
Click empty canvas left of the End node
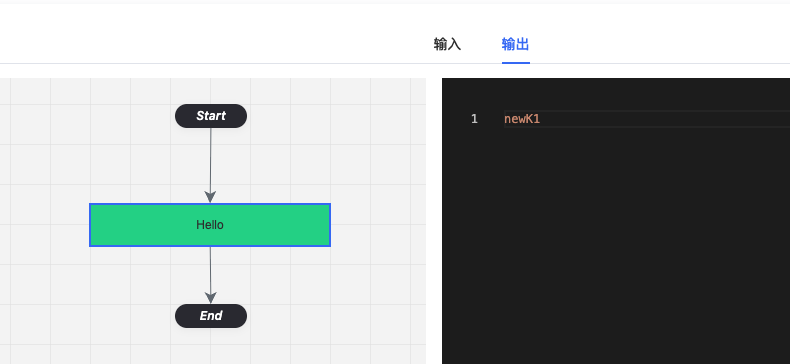(x=91, y=316)
